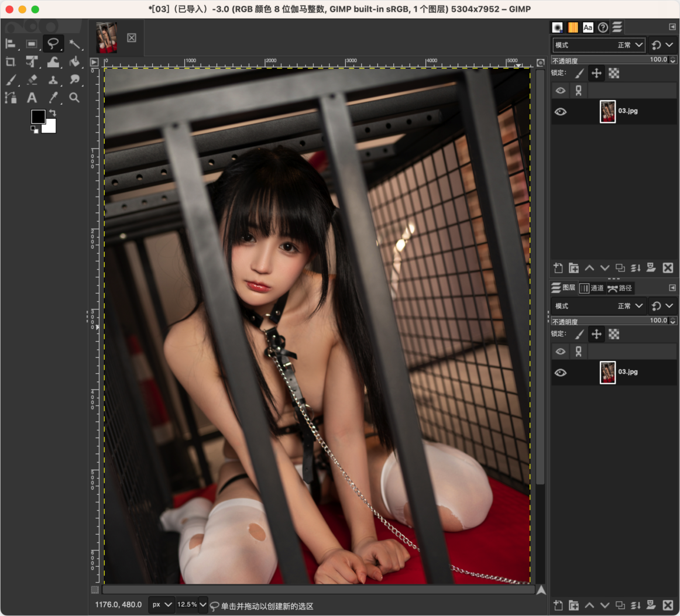
Task: Click the 不透明度 opacity slider in upper dock
Action: (x=610, y=60)
